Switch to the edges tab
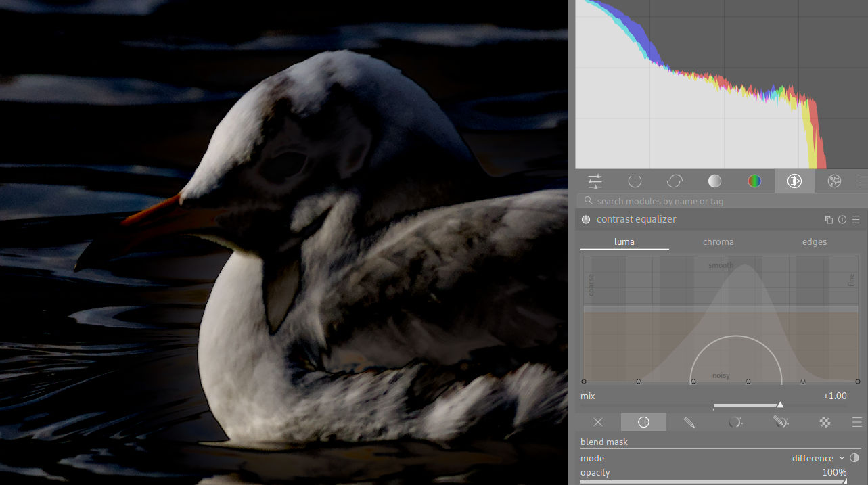Screen dimensions: 868x485 (x=814, y=241)
